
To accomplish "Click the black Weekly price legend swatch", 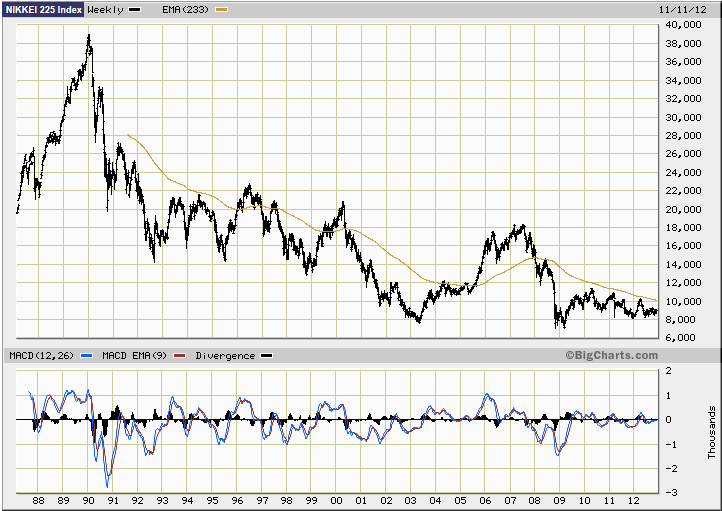I will (135, 10).
